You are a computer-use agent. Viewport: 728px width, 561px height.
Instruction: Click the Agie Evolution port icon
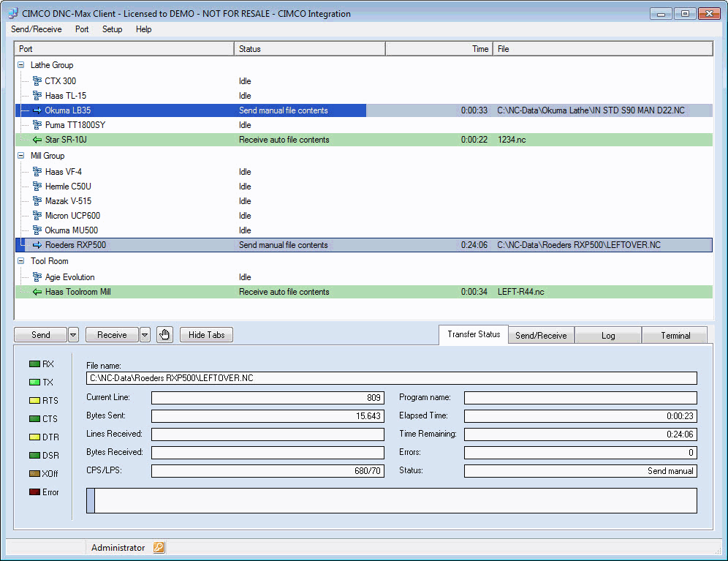click(x=37, y=277)
